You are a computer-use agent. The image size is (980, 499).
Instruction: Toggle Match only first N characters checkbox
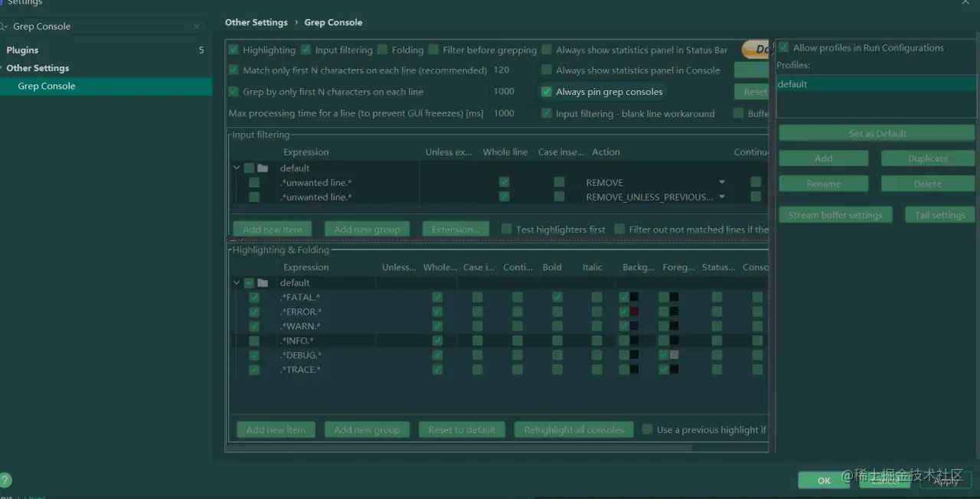(234, 70)
